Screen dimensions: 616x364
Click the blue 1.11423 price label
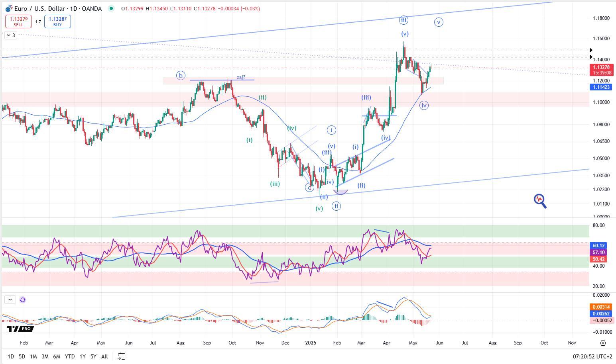601,87
